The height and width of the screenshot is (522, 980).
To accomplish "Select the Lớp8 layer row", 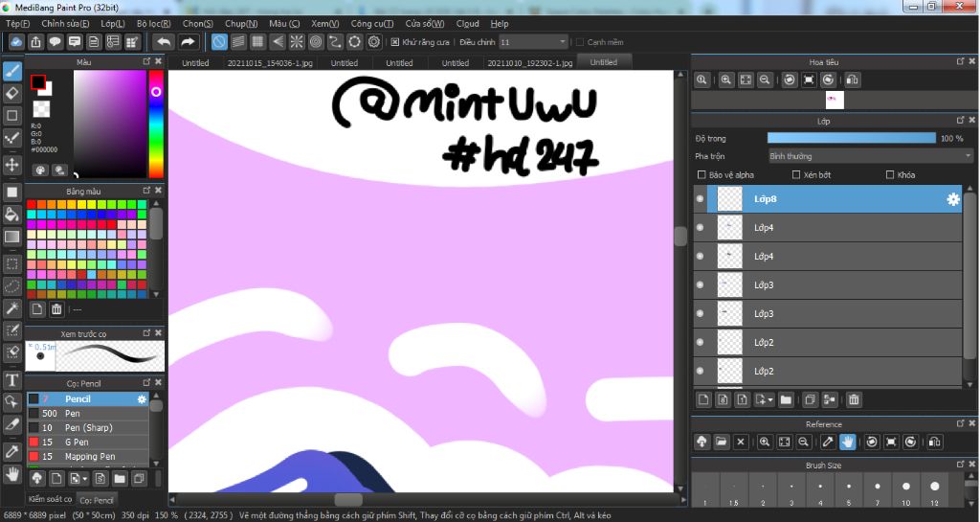I will pyautogui.click(x=828, y=199).
